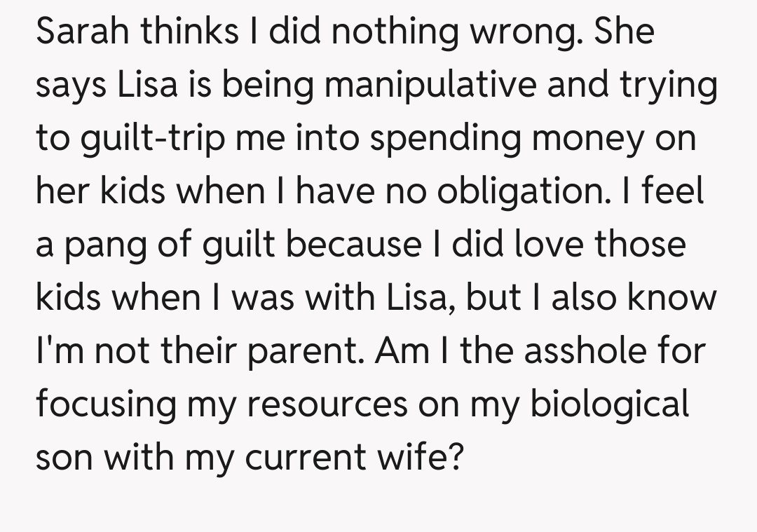Tap the word 'biological'
This screenshot has width=757, height=532.
610,405
